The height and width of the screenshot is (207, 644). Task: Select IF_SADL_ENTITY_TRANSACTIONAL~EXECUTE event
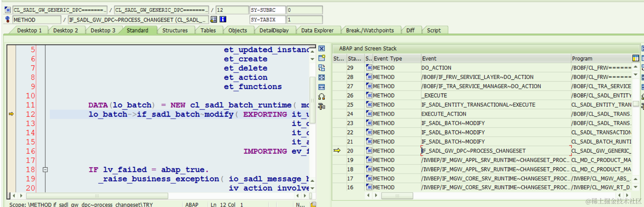click(x=478, y=105)
